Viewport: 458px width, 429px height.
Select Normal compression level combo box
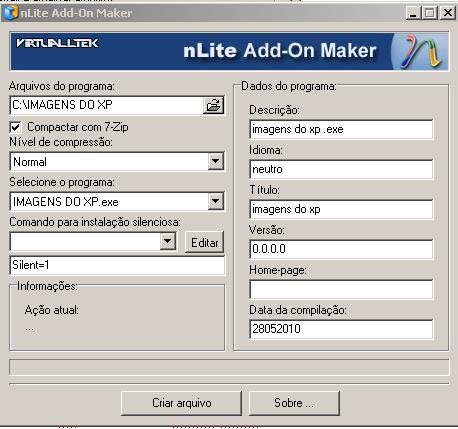tap(117, 162)
